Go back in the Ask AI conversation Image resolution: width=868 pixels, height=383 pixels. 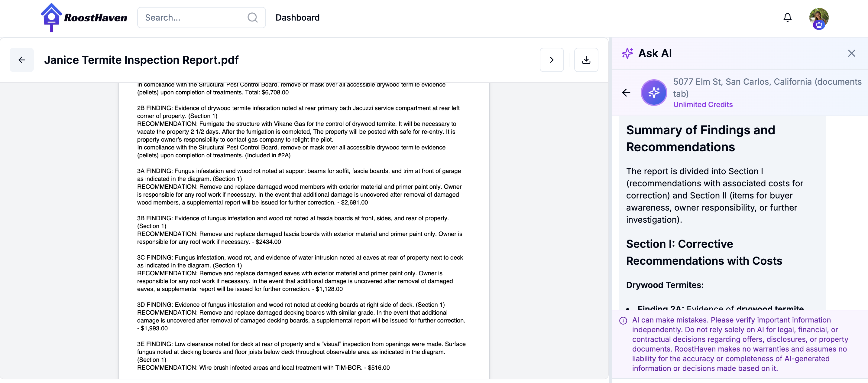[626, 93]
